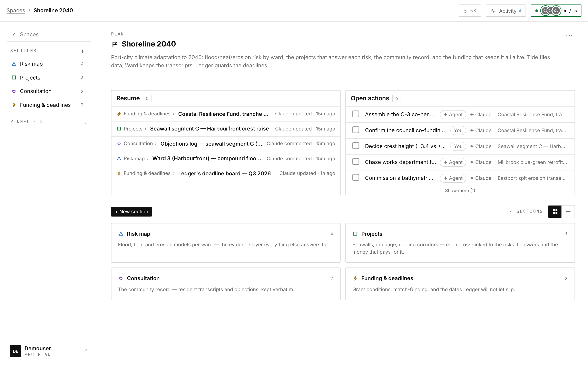The width and height of the screenshot is (588, 367).
Task: Check off the Assemble the C-3 co-ben action
Action: (x=355, y=114)
